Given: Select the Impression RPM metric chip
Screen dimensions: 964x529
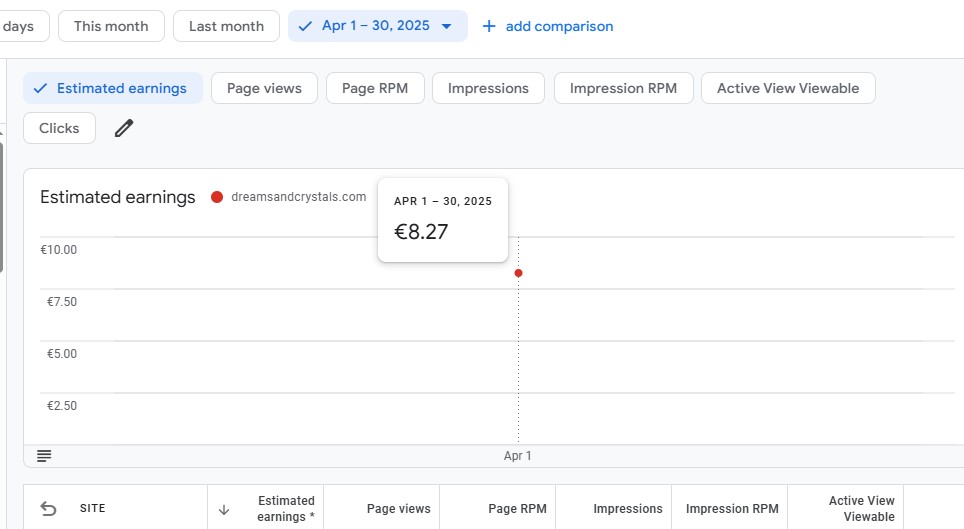Looking at the screenshot, I should point(623,88).
